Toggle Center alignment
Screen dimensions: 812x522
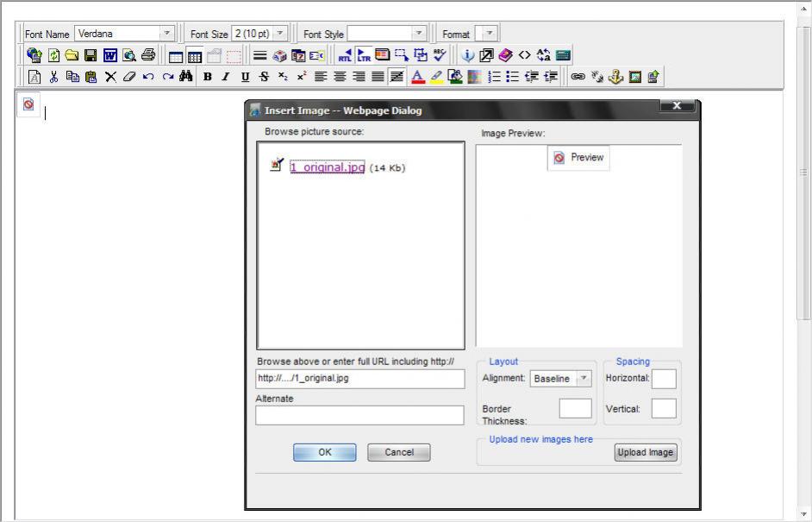(x=340, y=77)
